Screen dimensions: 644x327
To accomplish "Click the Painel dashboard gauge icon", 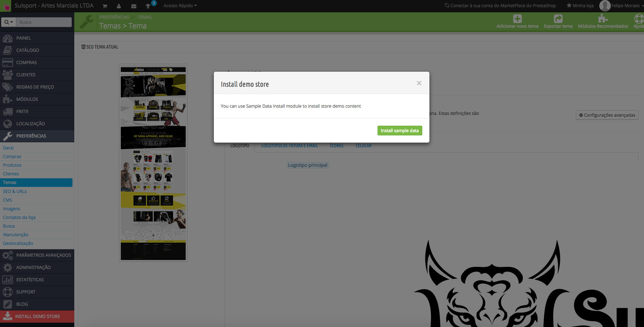I will coord(8,38).
